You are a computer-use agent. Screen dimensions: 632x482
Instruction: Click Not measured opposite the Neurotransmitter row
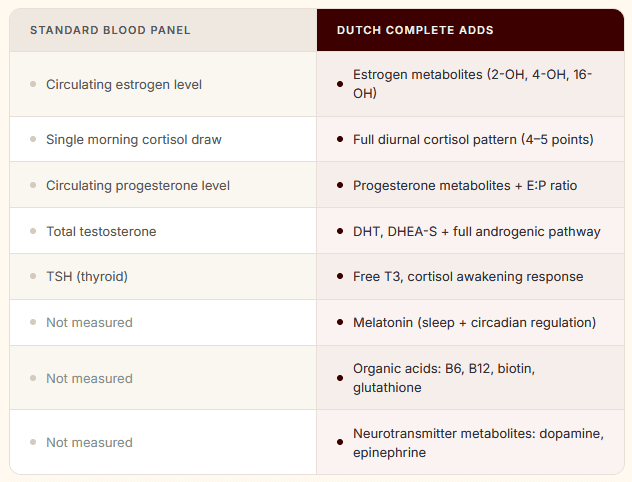click(89, 443)
